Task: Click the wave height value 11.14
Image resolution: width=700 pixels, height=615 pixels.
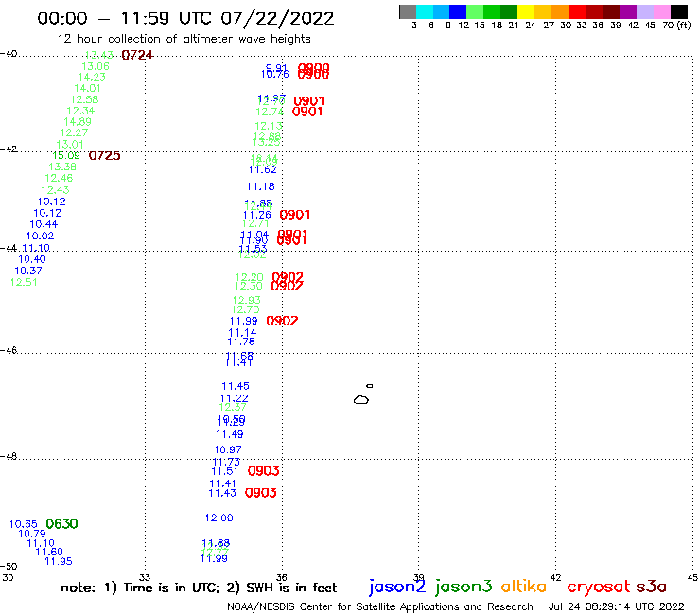Action: click(242, 333)
